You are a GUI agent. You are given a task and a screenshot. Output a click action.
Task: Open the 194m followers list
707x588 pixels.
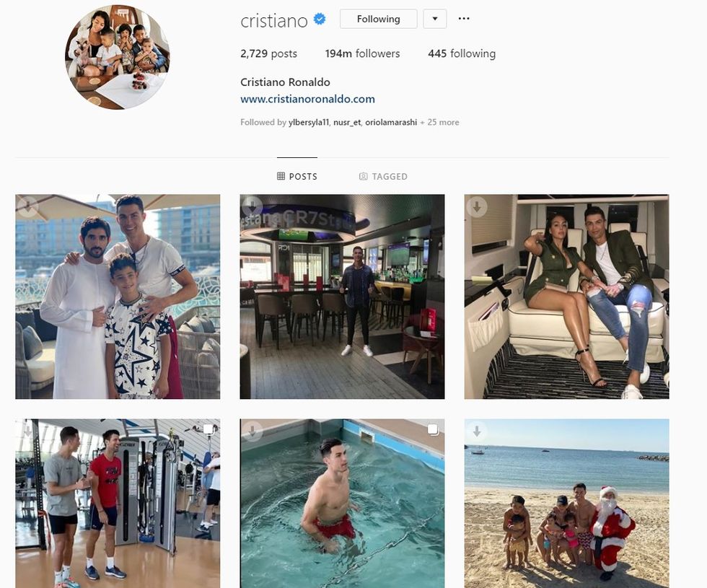362,53
